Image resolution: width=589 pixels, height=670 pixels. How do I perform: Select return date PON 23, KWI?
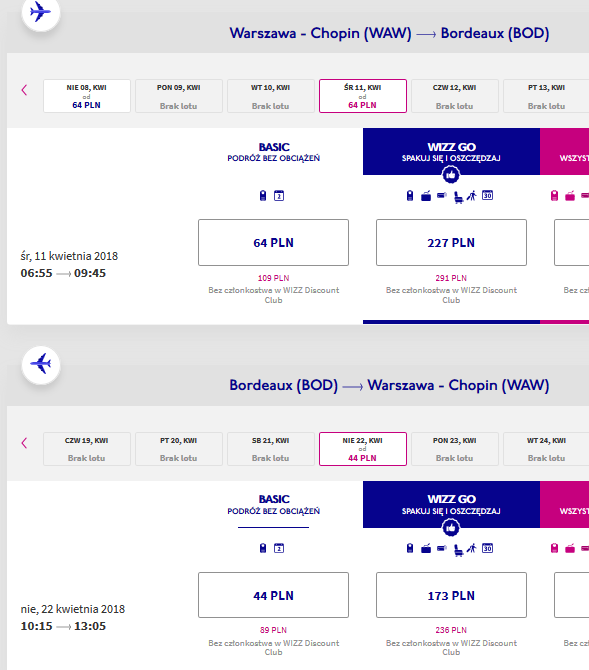point(455,449)
